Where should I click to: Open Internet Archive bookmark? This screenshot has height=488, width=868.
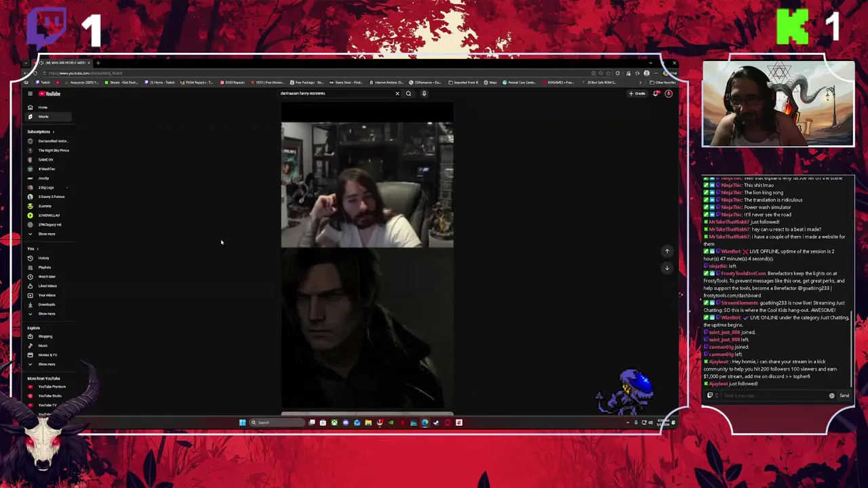[x=387, y=83]
